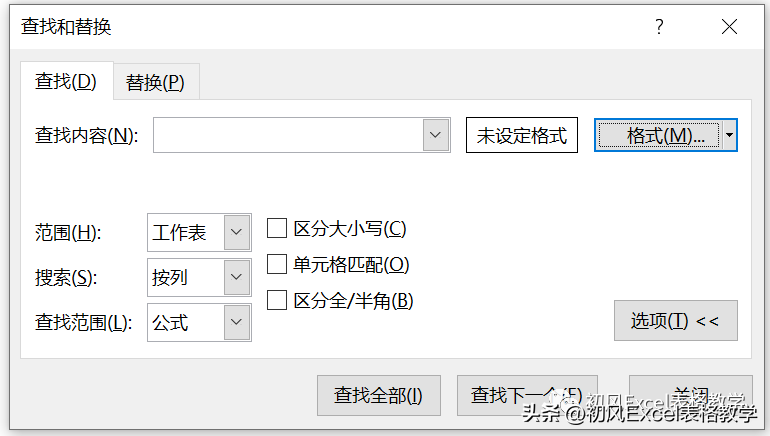The width and height of the screenshot is (770, 436).
Task: Enable 区分大小写(C) checkbox
Action: pos(277,228)
